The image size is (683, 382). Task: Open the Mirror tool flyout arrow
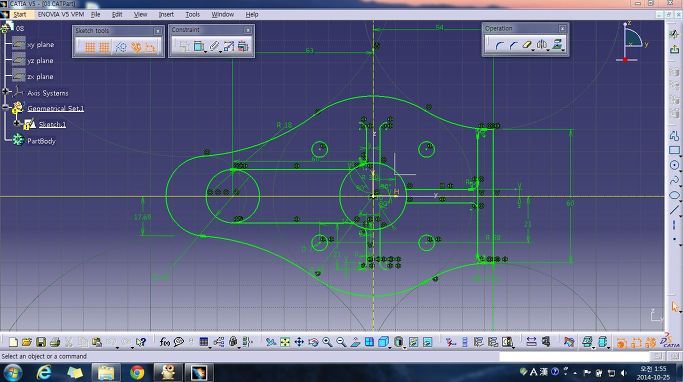point(548,50)
